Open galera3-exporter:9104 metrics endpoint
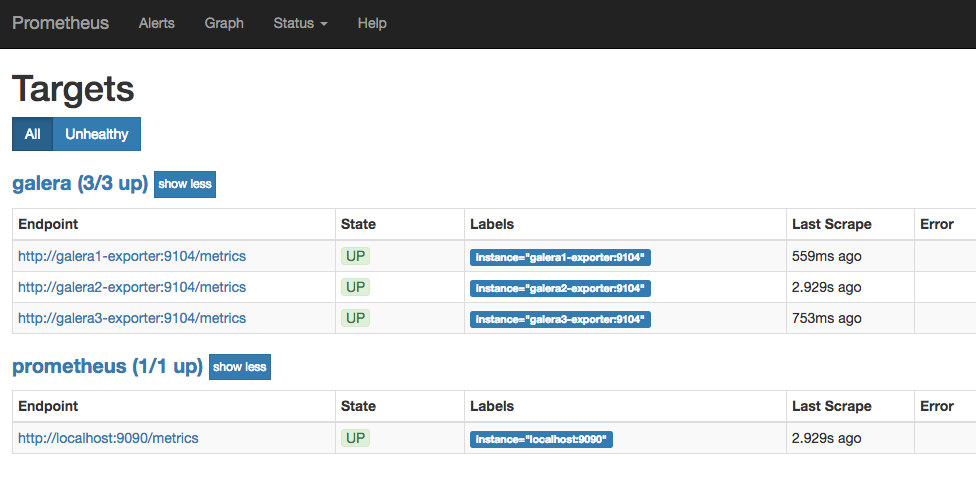 [x=132, y=318]
